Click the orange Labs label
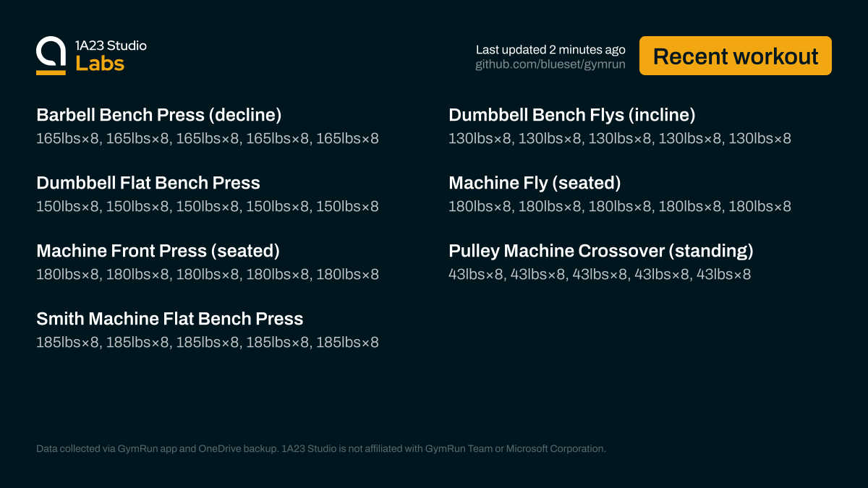 coord(100,64)
